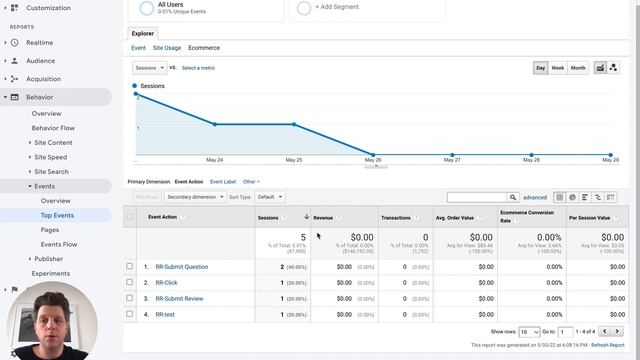Screen dimensions: 640x360
Task: Click the Refresh Report link
Action: (607, 345)
